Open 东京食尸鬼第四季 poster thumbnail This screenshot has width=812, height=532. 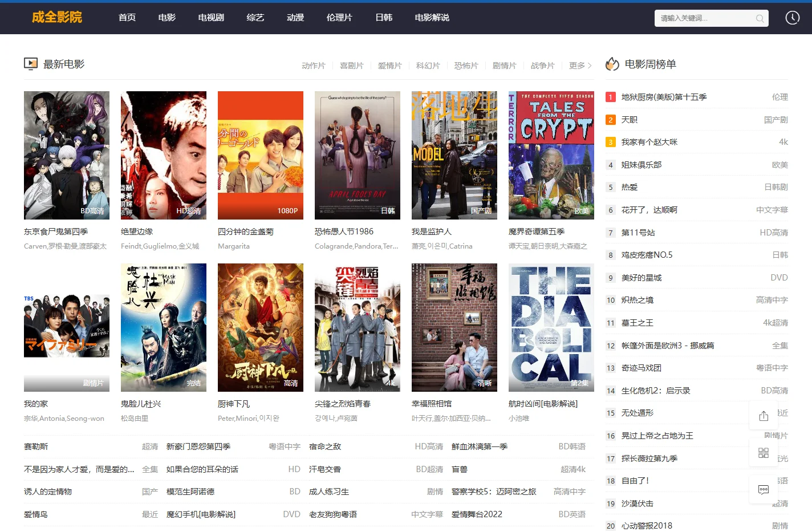pos(67,155)
